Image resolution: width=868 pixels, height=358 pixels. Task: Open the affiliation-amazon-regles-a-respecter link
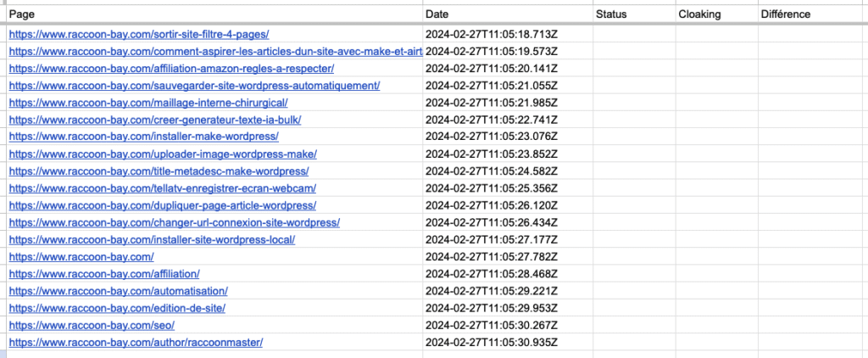(171, 69)
